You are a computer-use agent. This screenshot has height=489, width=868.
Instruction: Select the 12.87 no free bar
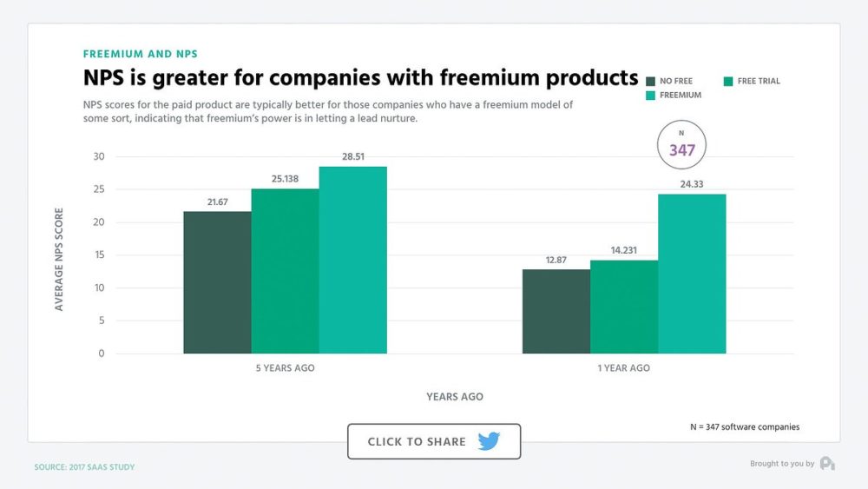(x=556, y=311)
